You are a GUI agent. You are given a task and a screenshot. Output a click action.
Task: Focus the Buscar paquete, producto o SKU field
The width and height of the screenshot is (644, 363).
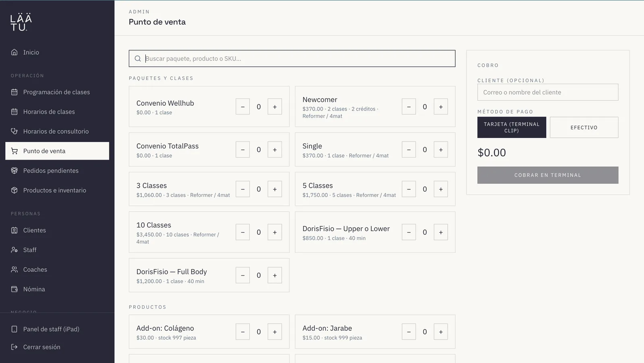[292, 59]
